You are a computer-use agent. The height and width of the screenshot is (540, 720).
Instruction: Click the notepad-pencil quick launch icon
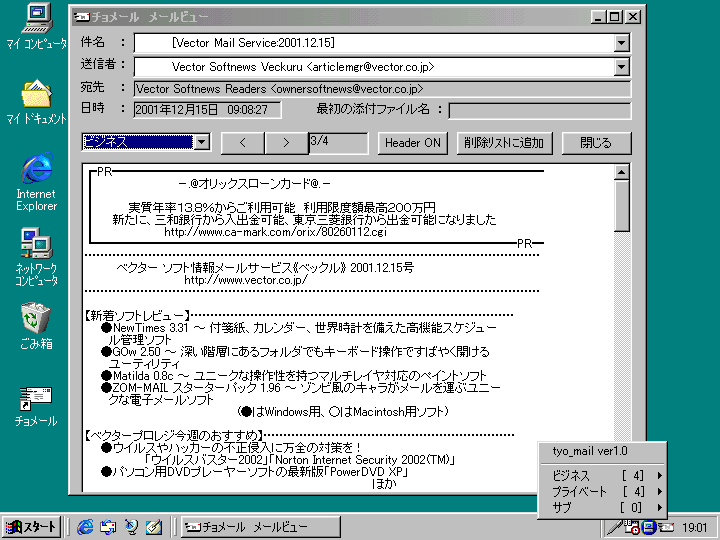point(154,527)
